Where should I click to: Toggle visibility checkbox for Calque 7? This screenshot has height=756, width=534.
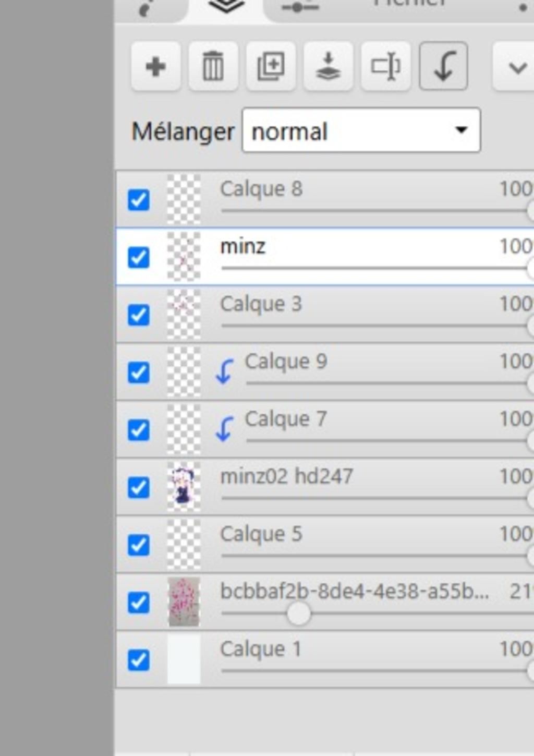pyautogui.click(x=139, y=430)
